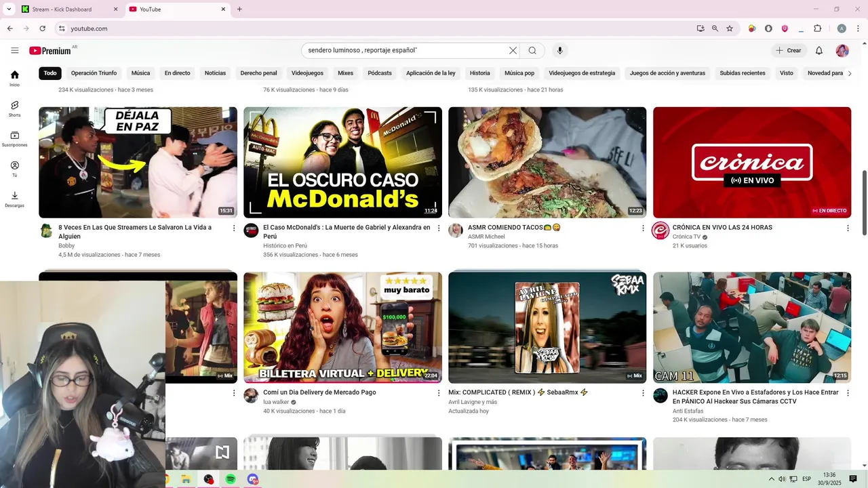Open the account avatar menu

pyautogui.click(x=842, y=50)
